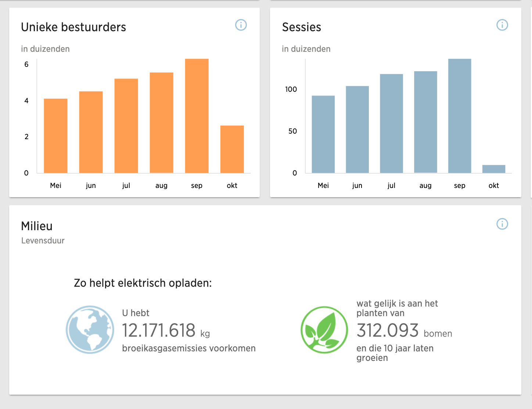This screenshot has width=532, height=409.
Task: Click the blue Mei bar in Sessies
Action: 323,134
